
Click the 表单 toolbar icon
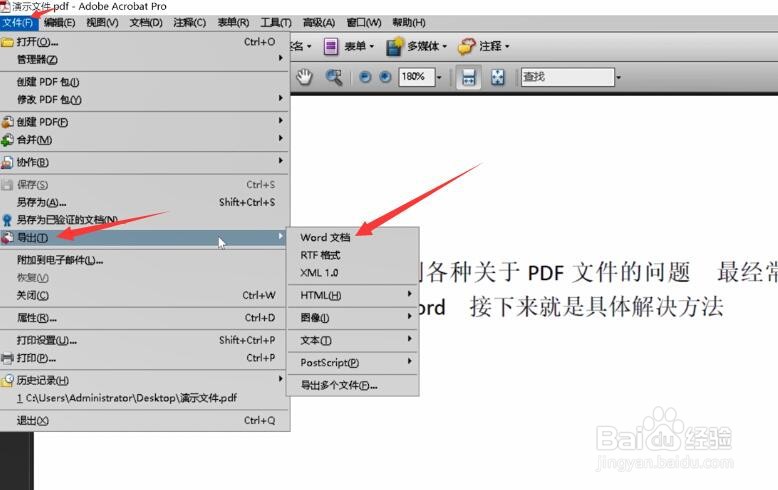[331, 46]
